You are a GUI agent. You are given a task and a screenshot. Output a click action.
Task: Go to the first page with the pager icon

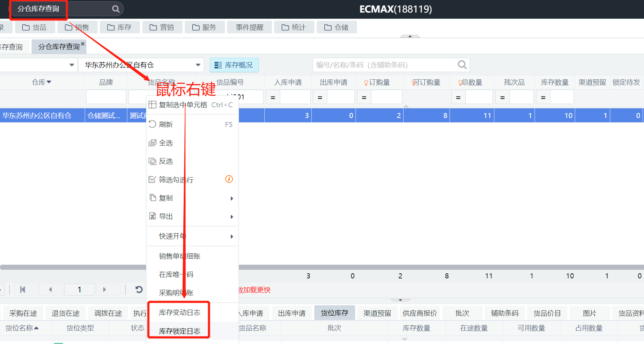coord(23,289)
